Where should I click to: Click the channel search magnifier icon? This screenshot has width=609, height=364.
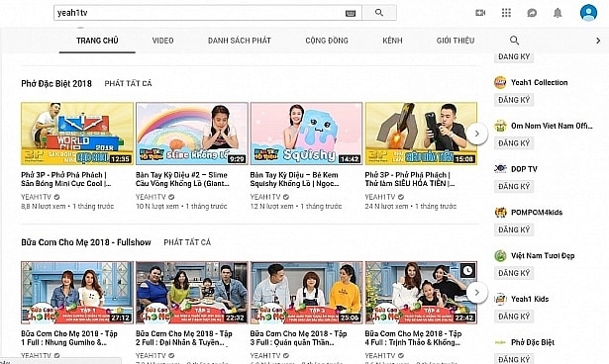coord(514,41)
